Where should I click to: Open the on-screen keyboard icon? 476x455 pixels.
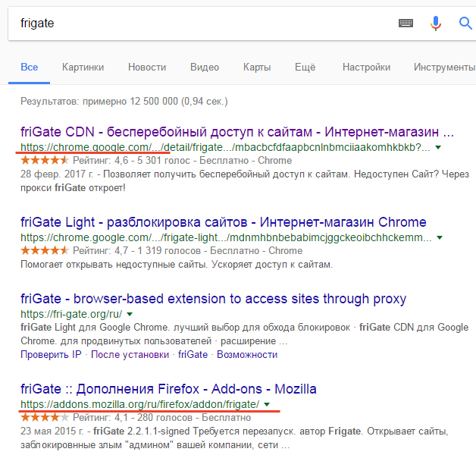click(406, 24)
